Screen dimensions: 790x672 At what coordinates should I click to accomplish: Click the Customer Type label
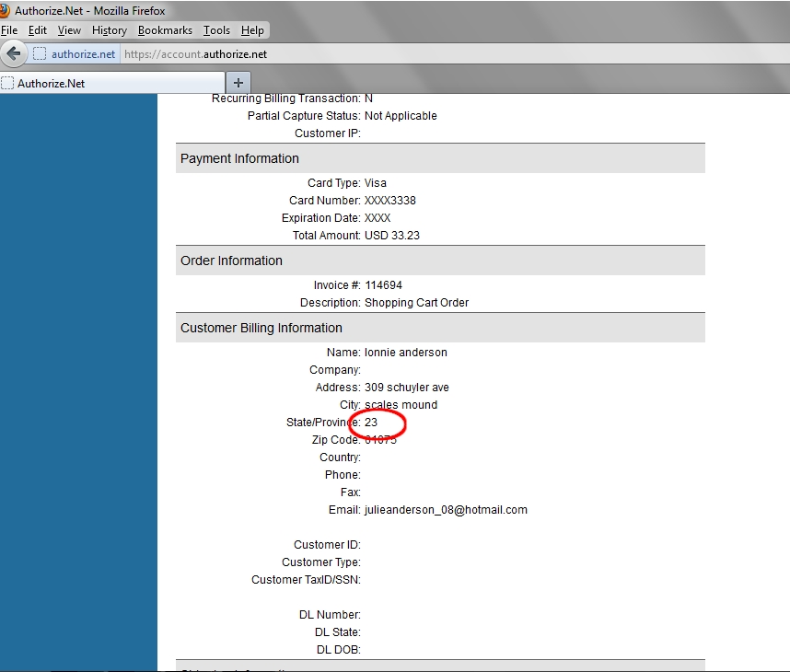pos(321,562)
